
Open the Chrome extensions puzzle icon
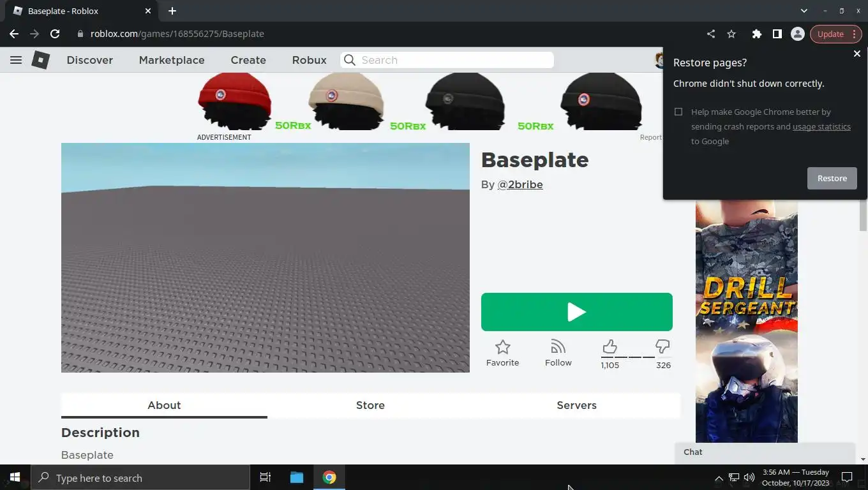click(x=756, y=34)
